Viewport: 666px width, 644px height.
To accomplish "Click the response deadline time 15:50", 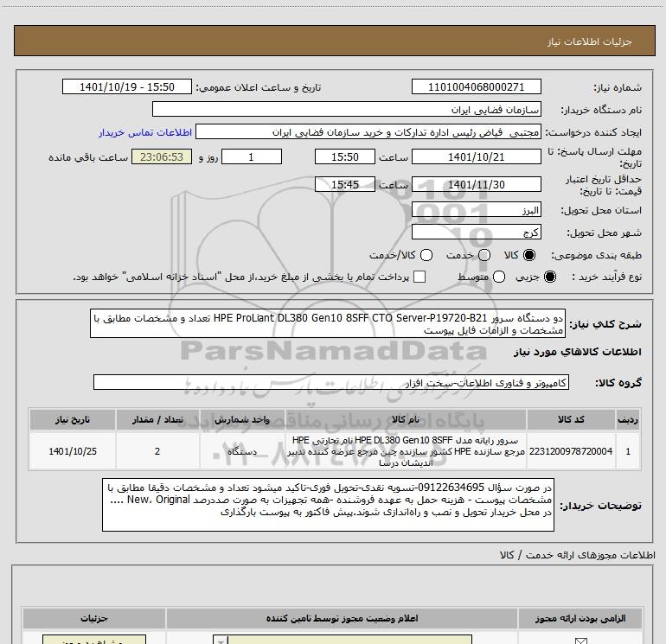I will coord(345,156).
